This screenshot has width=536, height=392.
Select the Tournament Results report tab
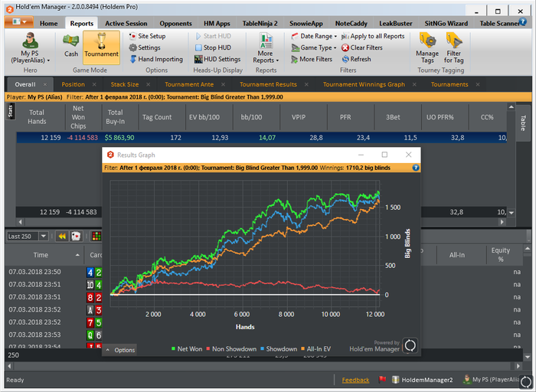(268, 84)
